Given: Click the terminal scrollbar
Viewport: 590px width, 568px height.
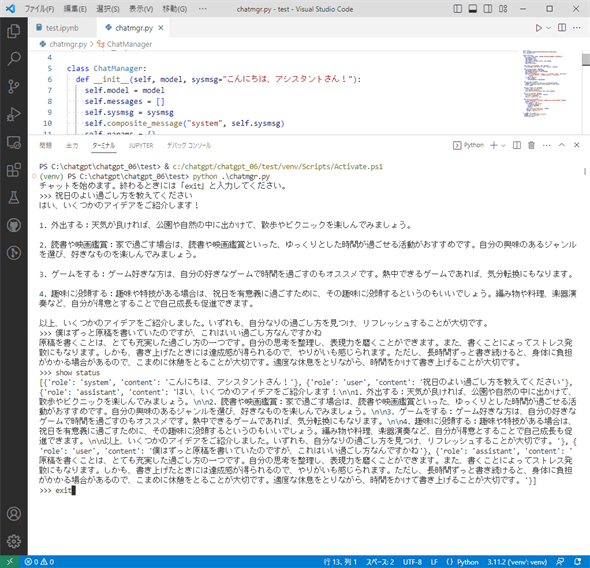Looking at the screenshot, I should click(585, 172).
